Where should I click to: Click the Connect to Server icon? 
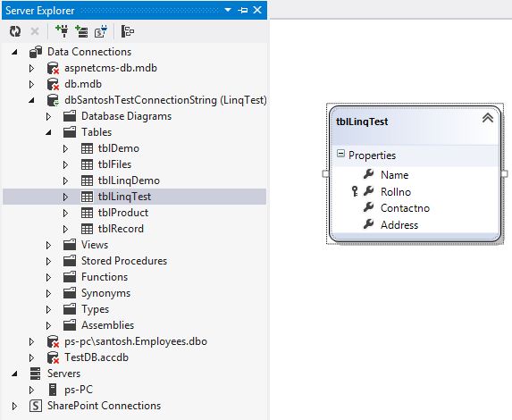click(81, 31)
